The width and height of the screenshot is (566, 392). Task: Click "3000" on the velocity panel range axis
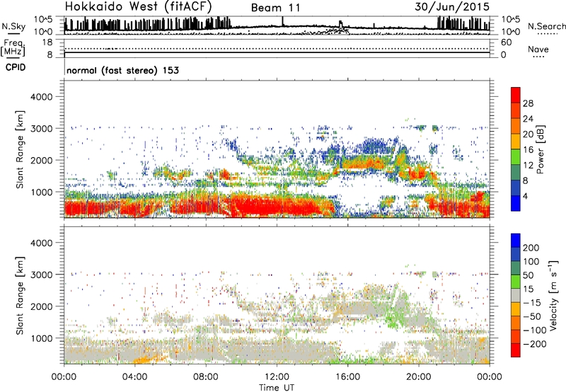click(x=41, y=275)
